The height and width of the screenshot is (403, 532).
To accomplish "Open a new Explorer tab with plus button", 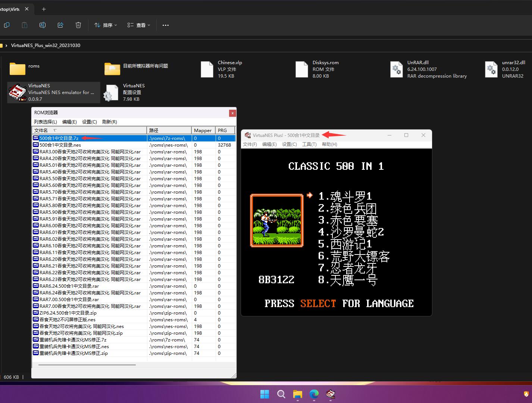I will (44, 9).
